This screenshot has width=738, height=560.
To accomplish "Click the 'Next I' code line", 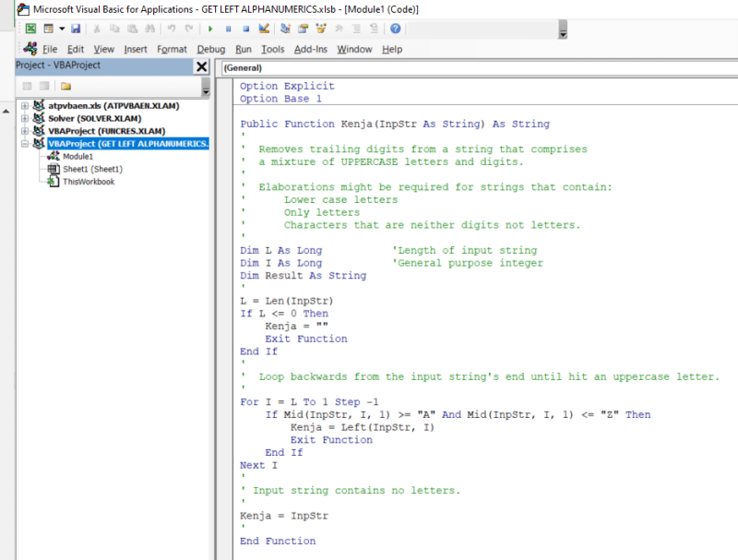I will point(258,465).
